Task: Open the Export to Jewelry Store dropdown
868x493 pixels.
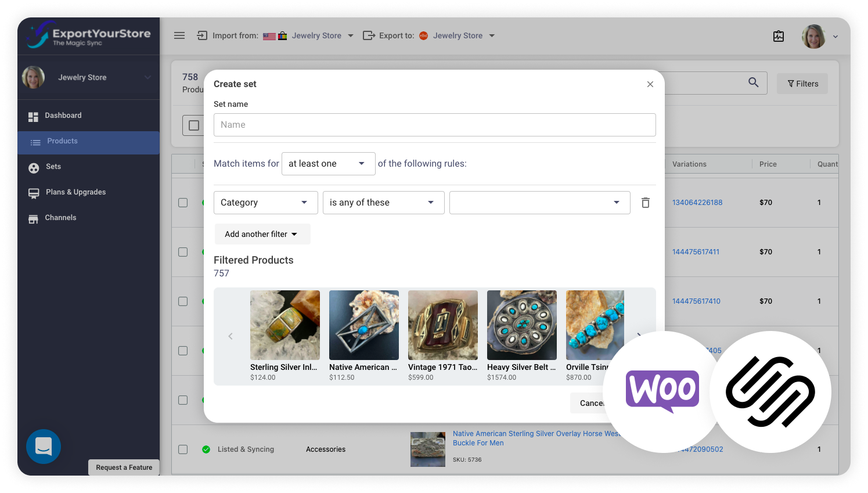Action: (x=463, y=35)
